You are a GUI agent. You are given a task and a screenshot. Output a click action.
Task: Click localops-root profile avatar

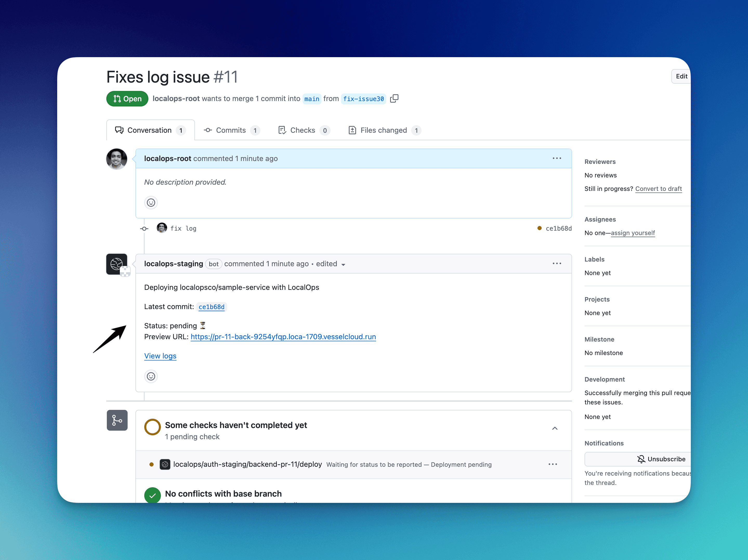click(x=117, y=158)
